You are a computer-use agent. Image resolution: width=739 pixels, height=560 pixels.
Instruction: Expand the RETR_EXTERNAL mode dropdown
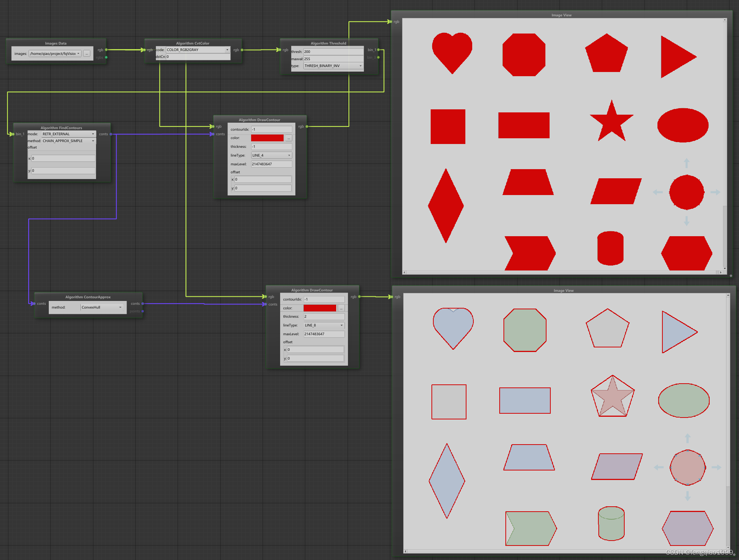[68, 134]
